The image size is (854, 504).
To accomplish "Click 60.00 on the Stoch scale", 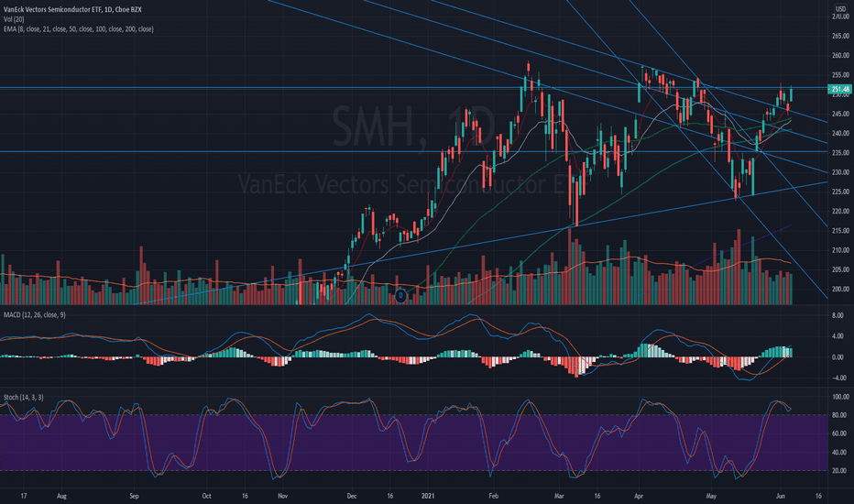I will [x=839, y=433].
